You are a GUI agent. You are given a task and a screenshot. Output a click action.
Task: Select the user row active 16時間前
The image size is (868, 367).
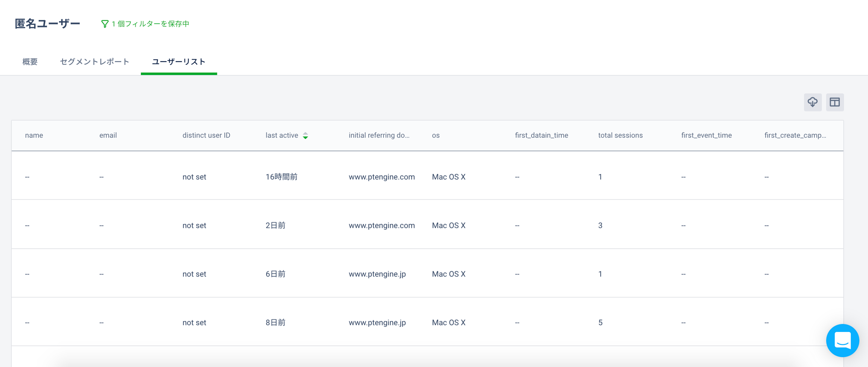281,177
